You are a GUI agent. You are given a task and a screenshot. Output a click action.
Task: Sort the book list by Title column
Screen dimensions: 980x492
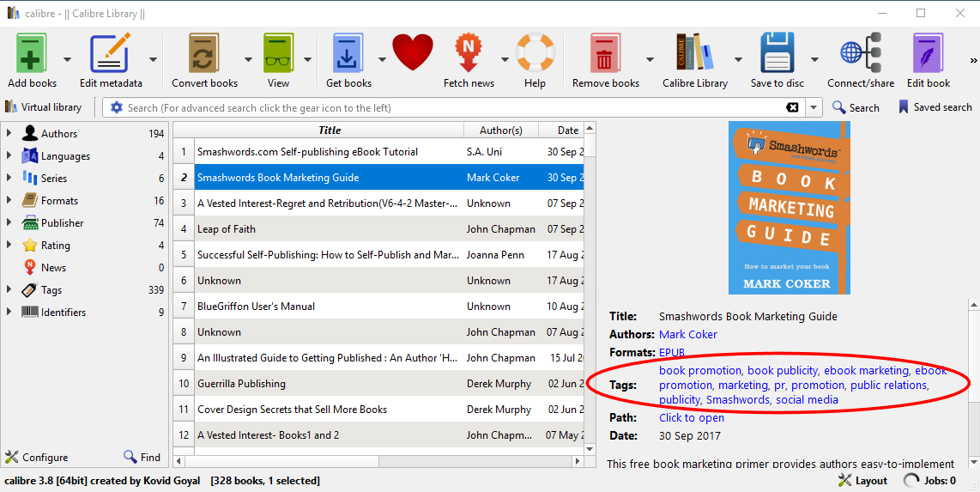click(330, 131)
